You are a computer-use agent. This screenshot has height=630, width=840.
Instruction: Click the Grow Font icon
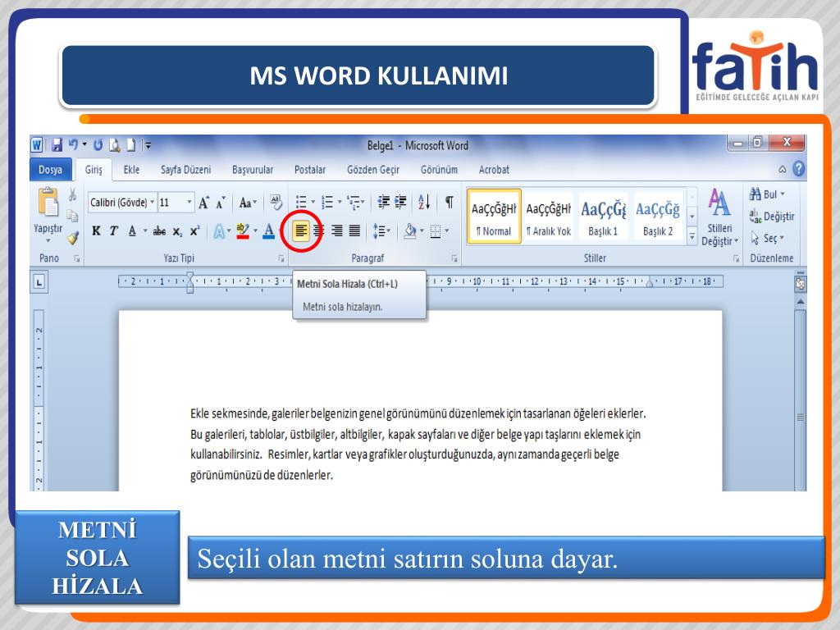click(203, 203)
